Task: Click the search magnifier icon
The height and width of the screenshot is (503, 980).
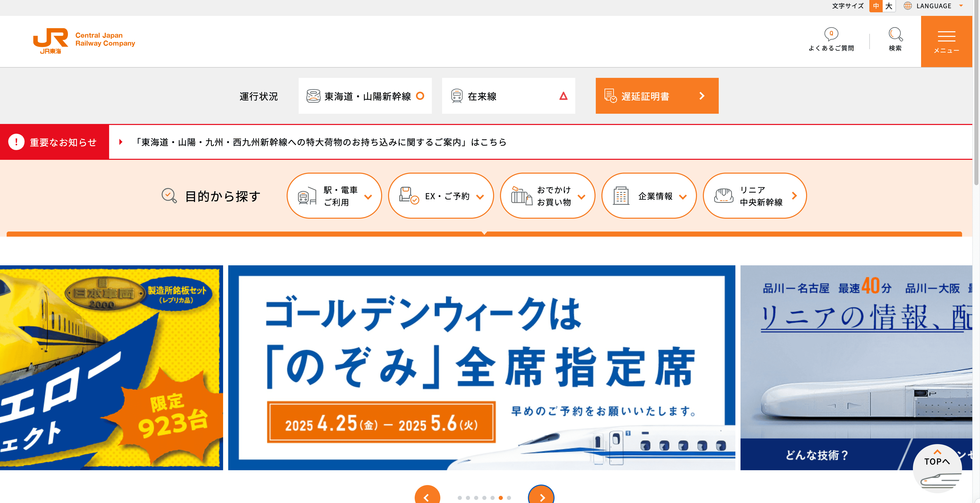Action: click(895, 34)
